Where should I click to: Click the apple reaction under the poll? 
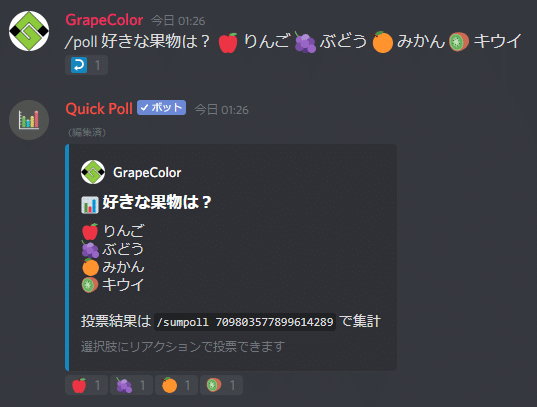pos(86,385)
